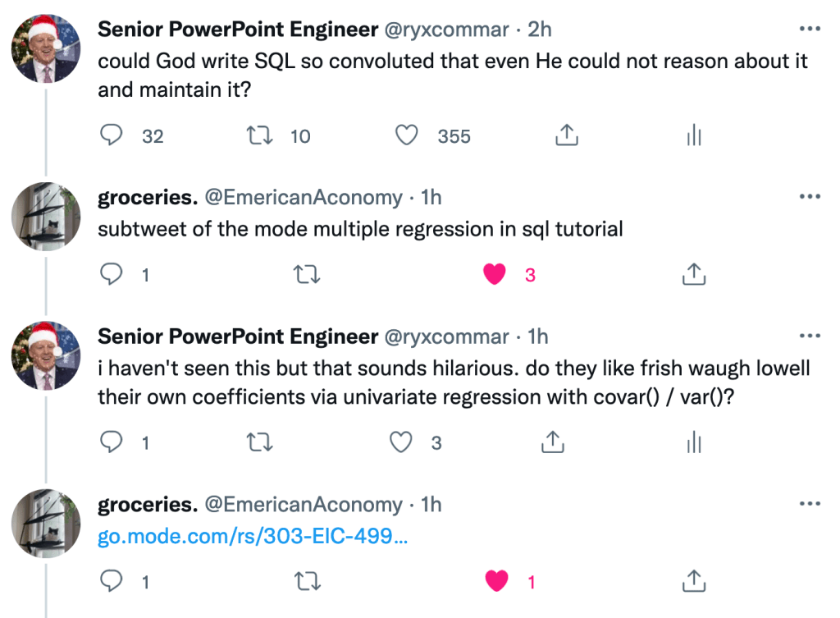Retweet the mode multiple regression tweet
The image size is (840, 618).
[x=307, y=275]
